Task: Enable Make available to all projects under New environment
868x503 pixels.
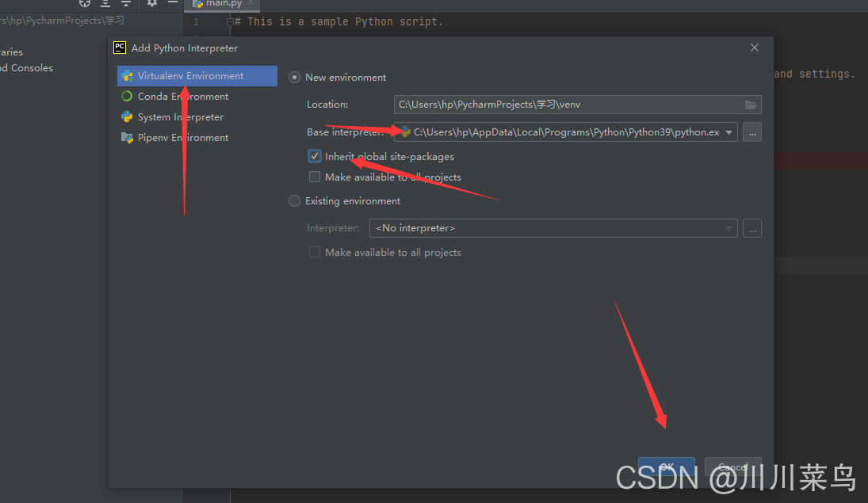Action: coord(315,177)
